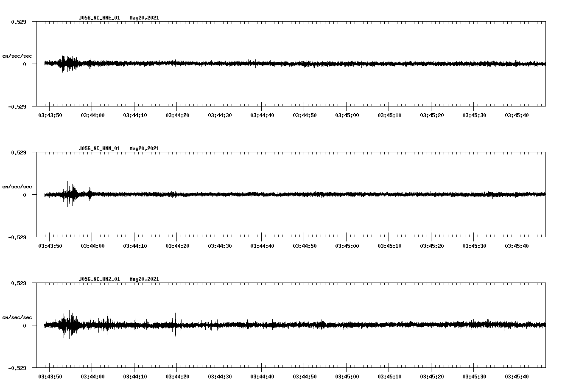Viewport: 576px width, 392px height.
Task: Click the zero baseline of the HNZ trace
Action: (x=297, y=326)
